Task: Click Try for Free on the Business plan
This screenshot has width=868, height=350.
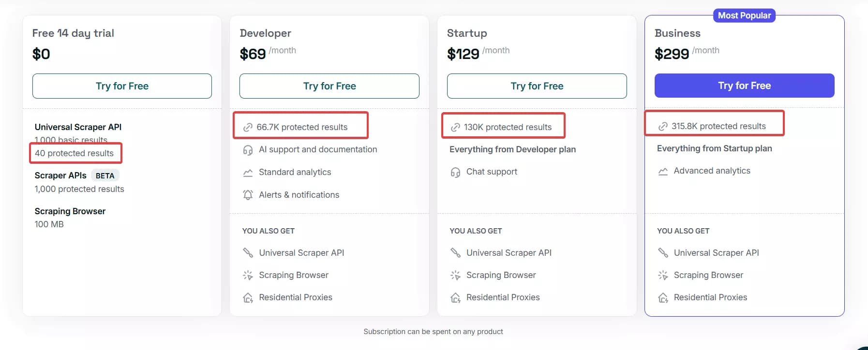Action: (744, 86)
